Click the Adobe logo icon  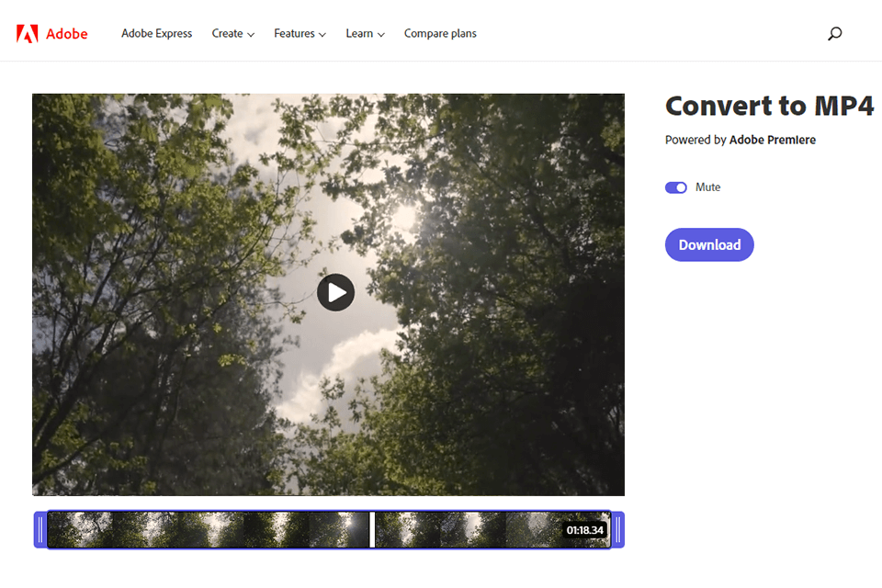[x=28, y=30]
